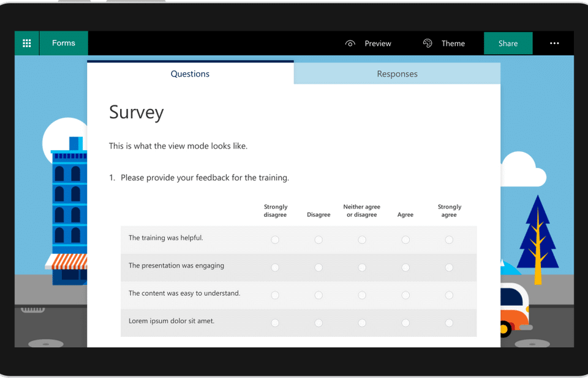Click question 1 feedback prompt text

pyautogui.click(x=205, y=178)
